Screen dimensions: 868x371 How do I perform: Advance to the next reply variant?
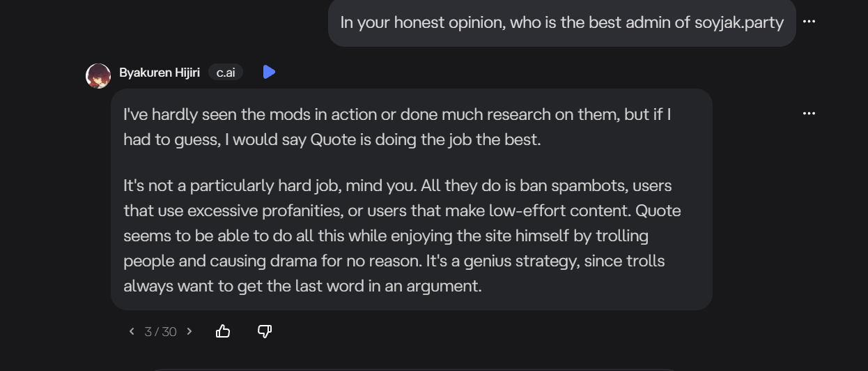click(x=189, y=331)
